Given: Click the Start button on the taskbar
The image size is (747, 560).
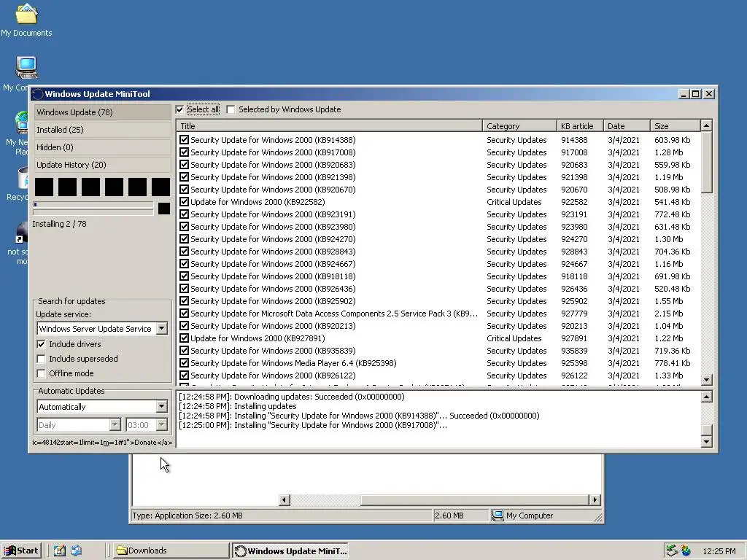Looking at the screenshot, I should [x=21, y=551].
